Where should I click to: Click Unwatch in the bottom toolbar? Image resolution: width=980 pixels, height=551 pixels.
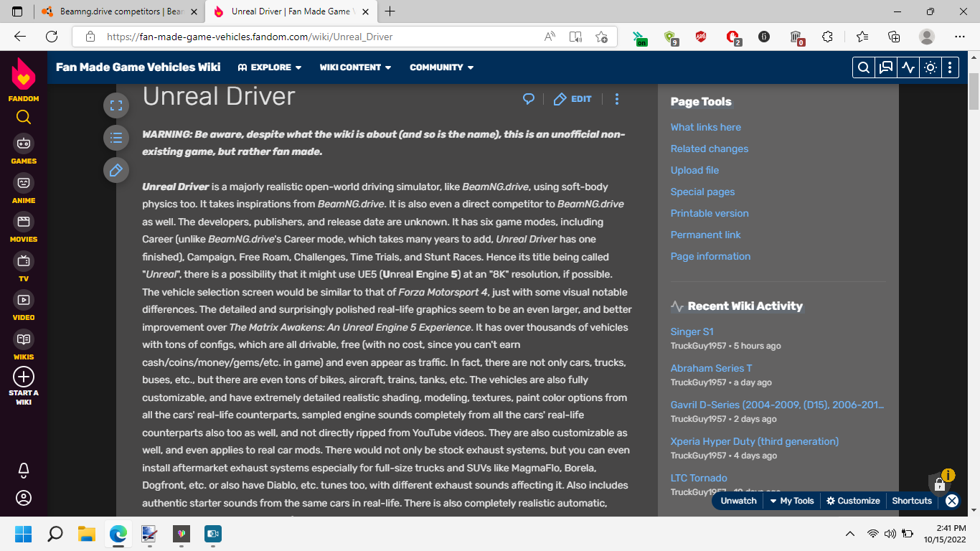[738, 501]
